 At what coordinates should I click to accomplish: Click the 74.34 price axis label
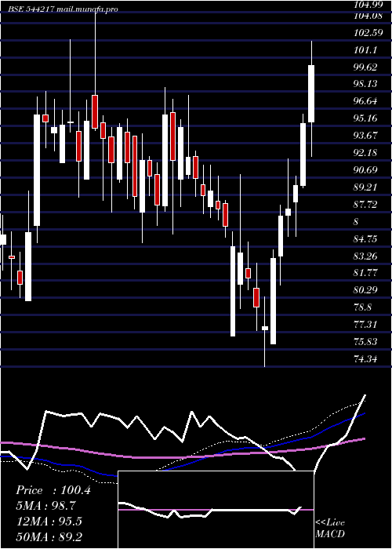[x=365, y=358]
